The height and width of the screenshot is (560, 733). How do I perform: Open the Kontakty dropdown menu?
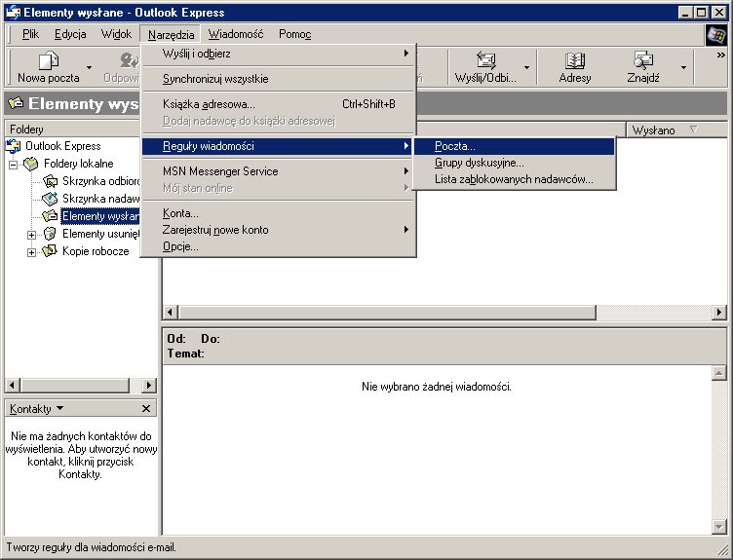coord(36,409)
